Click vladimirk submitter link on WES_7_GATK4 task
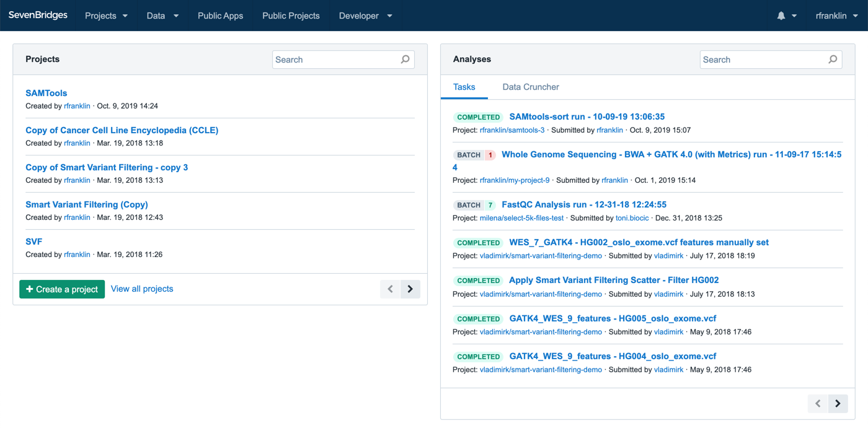The width and height of the screenshot is (868, 428). point(669,256)
